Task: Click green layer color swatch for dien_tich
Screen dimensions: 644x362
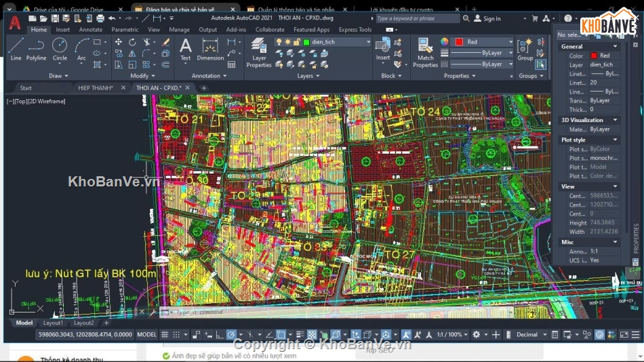Action: click(x=306, y=42)
